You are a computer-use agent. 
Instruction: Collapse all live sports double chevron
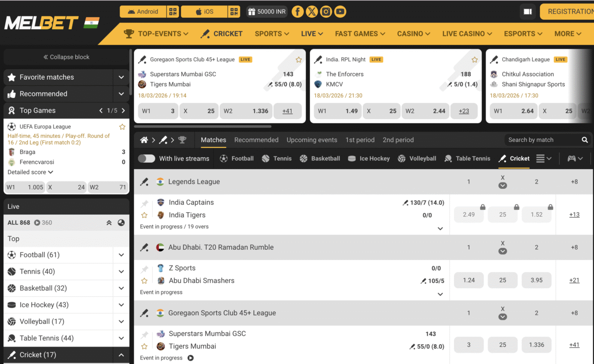tap(109, 223)
